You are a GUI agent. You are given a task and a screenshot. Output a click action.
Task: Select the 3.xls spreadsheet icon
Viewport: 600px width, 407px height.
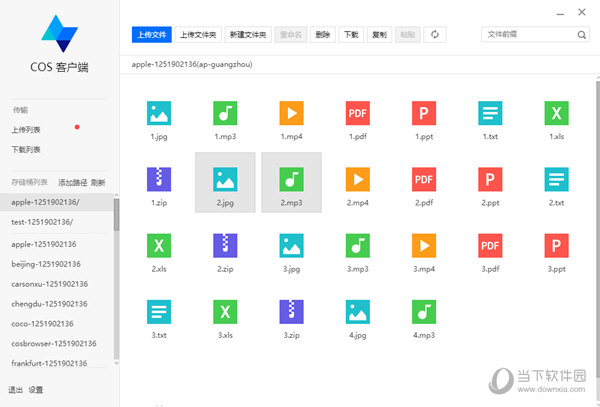click(225, 312)
